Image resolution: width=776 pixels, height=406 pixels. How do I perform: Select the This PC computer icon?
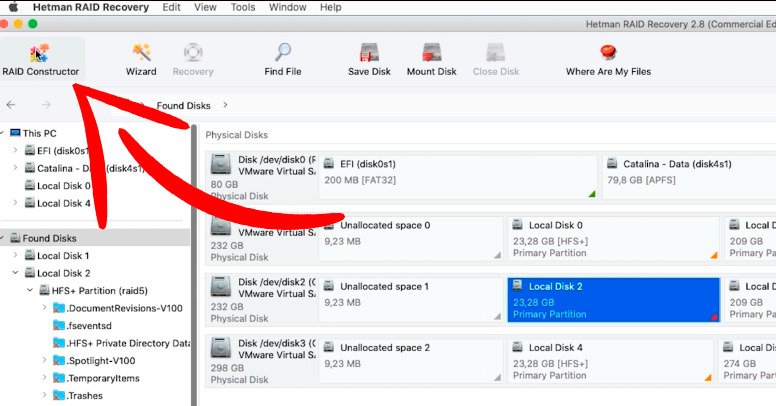(x=15, y=133)
